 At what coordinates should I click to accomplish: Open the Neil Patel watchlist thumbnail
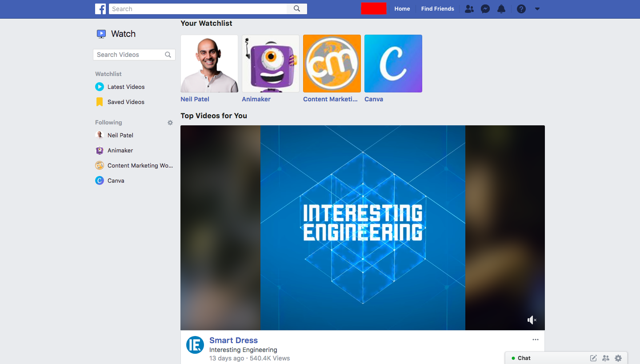click(x=209, y=64)
